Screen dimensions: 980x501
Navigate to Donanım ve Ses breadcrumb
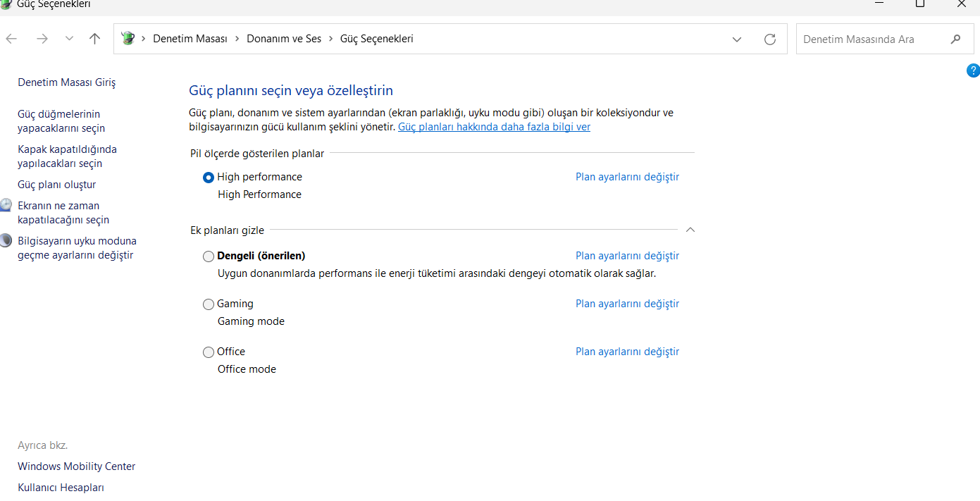point(284,39)
